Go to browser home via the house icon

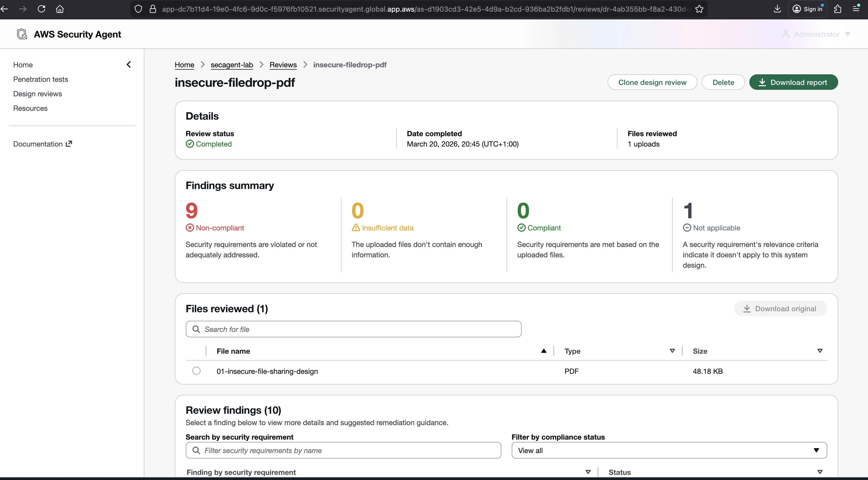[x=60, y=9]
